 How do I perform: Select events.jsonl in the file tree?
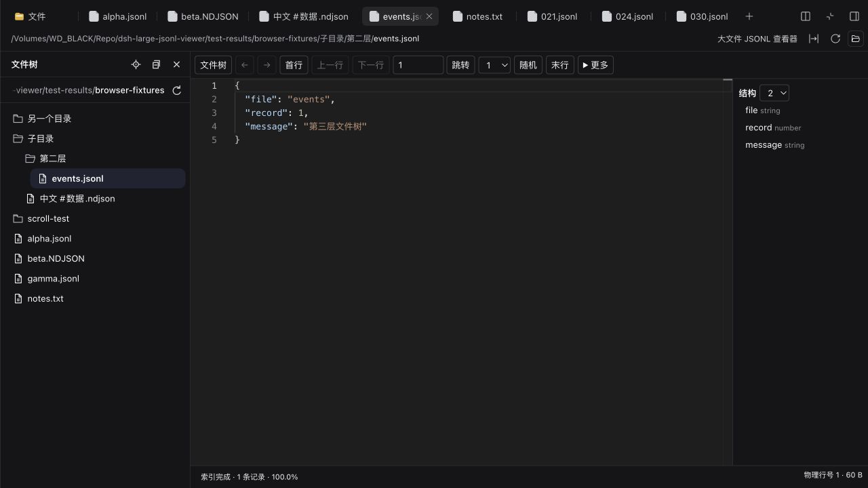108,178
